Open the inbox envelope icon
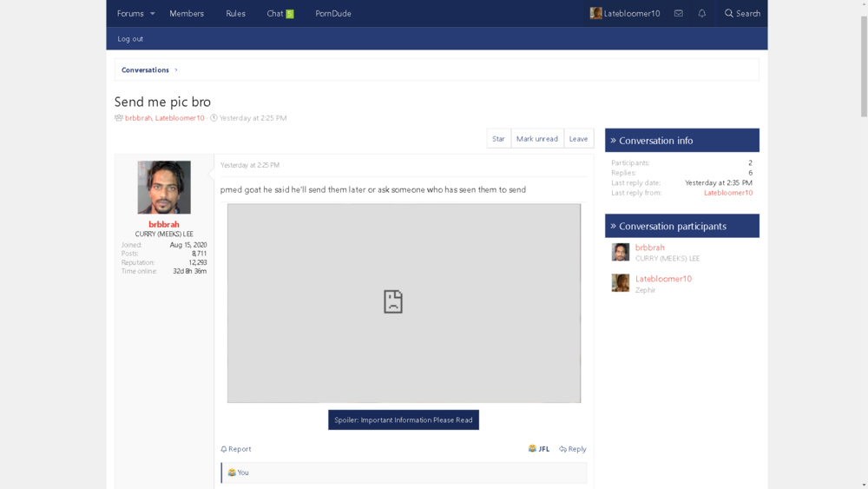 click(x=678, y=13)
